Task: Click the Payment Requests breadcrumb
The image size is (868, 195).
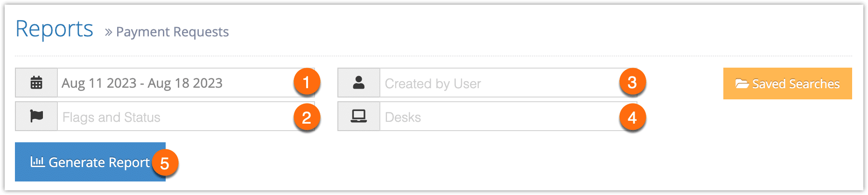Action: click(172, 32)
